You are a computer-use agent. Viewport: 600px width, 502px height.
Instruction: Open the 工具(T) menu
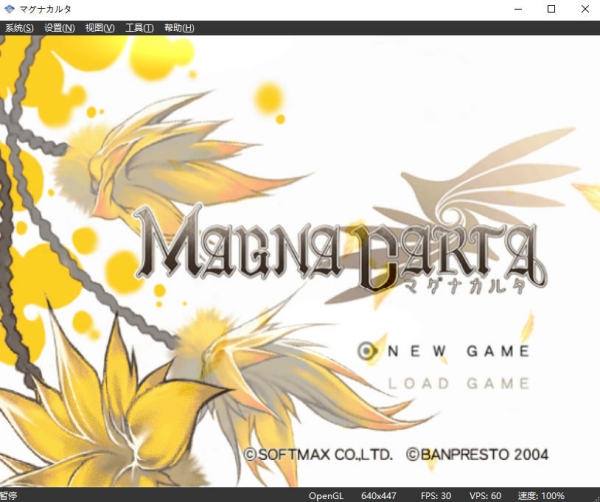(x=140, y=28)
